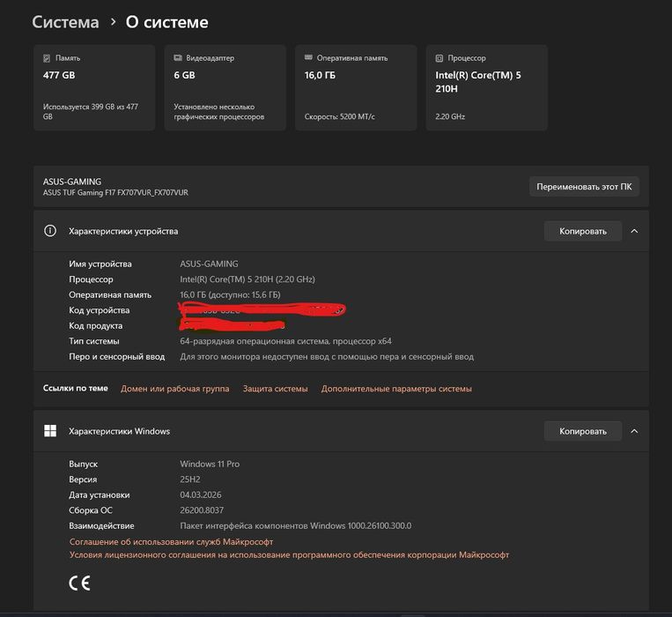Click the Windows logo next to Характеристики Windows

[x=50, y=431]
